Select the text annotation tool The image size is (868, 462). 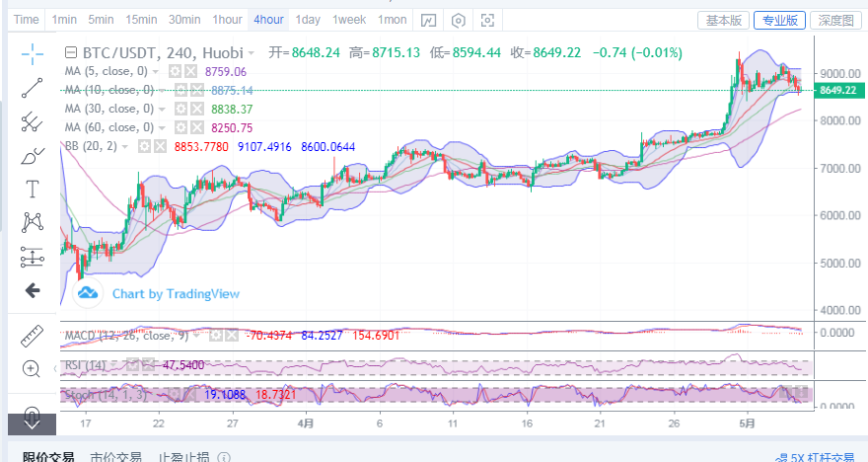pyautogui.click(x=33, y=189)
